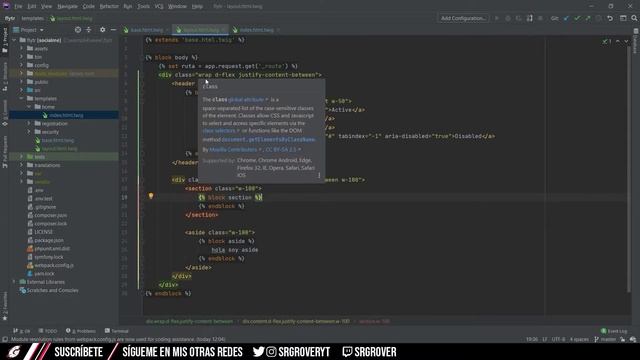The image size is (640, 360).
Task: Expand the bin folder
Action: click(x=22, y=57)
